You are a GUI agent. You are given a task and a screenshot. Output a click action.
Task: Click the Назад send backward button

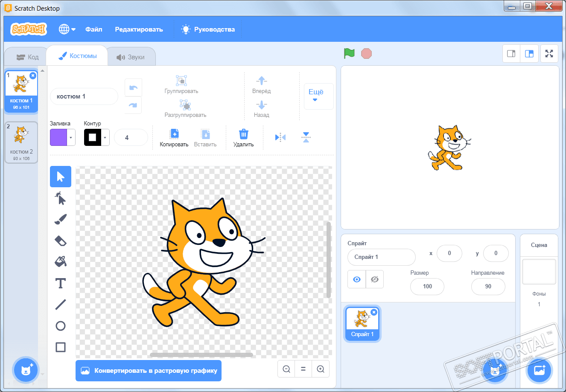click(x=262, y=108)
